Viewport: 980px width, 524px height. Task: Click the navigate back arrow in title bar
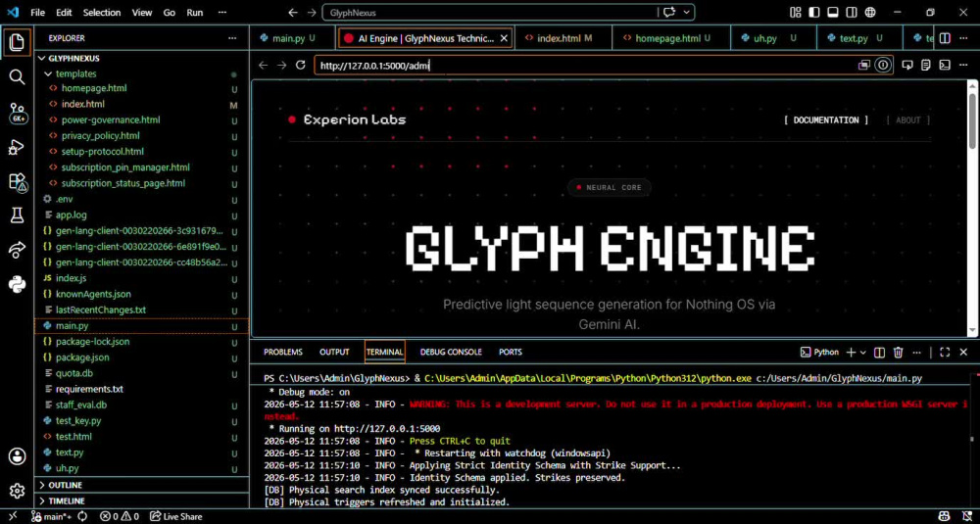coord(292,12)
